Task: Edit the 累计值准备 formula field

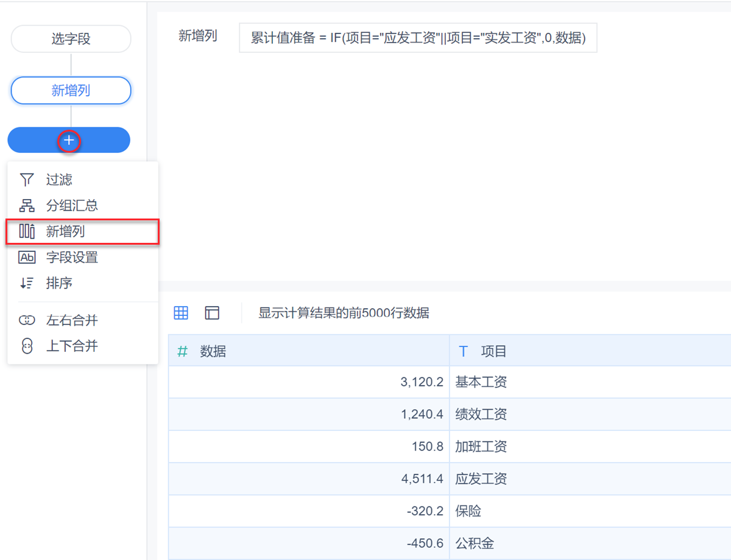Action: click(x=418, y=38)
